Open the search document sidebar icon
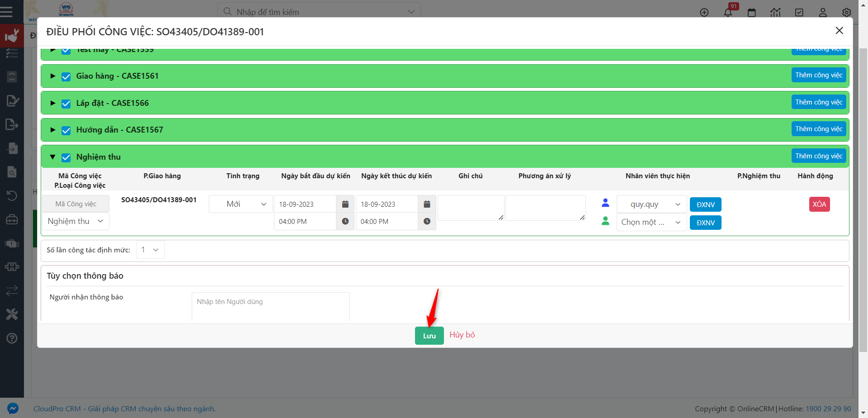This screenshot has height=418, width=868. (x=12, y=172)
